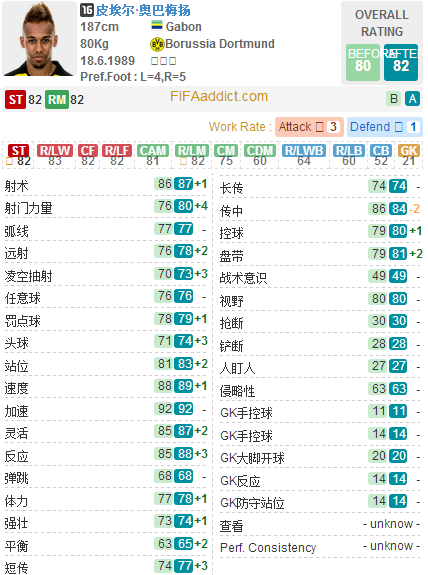Select the CB position rating badge
The width and height of the screenshot is (428, 575).
(381, 155)
